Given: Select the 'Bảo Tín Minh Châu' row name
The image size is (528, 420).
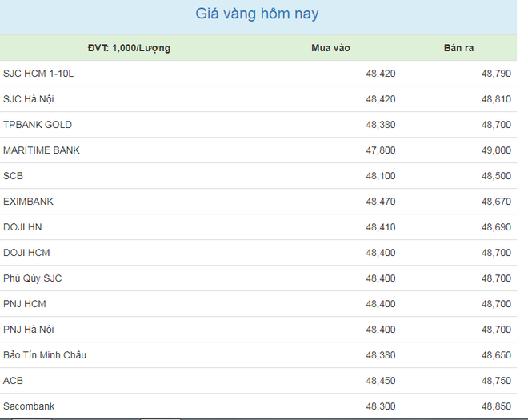Looking at the screenshot, I should 45,355.
